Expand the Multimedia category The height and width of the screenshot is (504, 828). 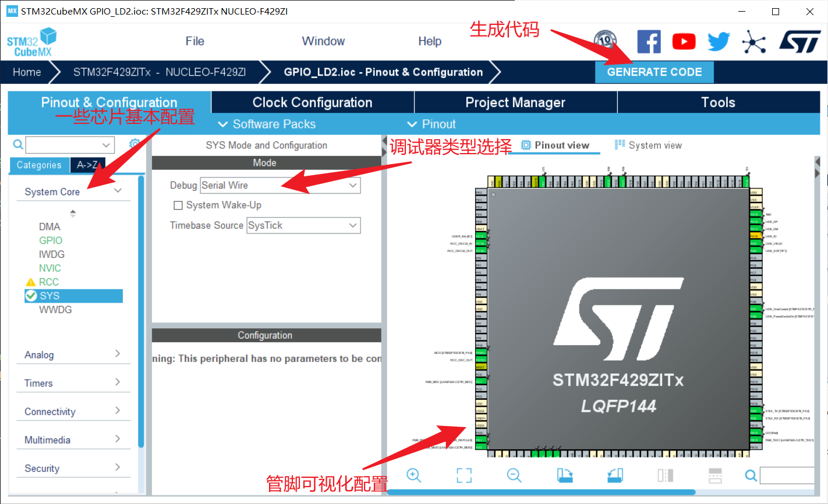(73, 440)
